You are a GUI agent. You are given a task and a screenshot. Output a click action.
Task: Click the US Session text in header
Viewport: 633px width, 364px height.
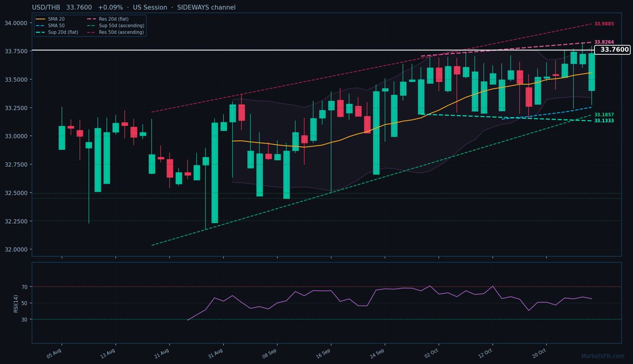[x=150, y=7]
